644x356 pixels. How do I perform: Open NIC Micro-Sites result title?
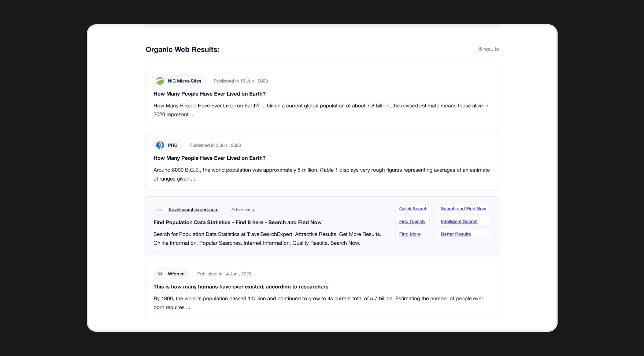click(x=210, y=94)
